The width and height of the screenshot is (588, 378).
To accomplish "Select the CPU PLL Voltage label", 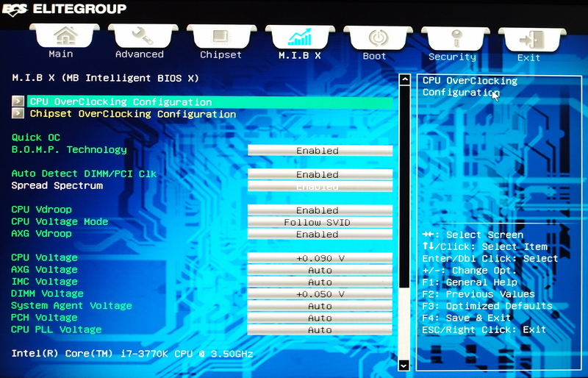I will (57, 329).
